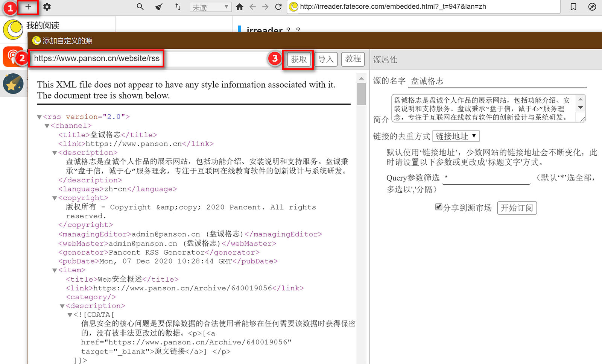The width and height of the screenshot is (602, 364).
Task: Click the search magnifier icon
Action: [140, 7]
